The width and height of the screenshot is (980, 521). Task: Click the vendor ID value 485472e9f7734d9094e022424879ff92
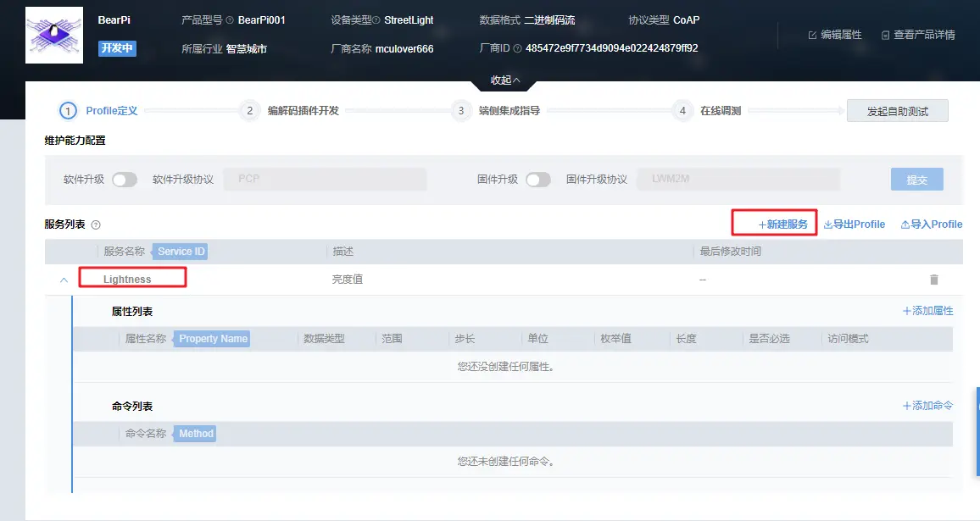pos(612,48)
